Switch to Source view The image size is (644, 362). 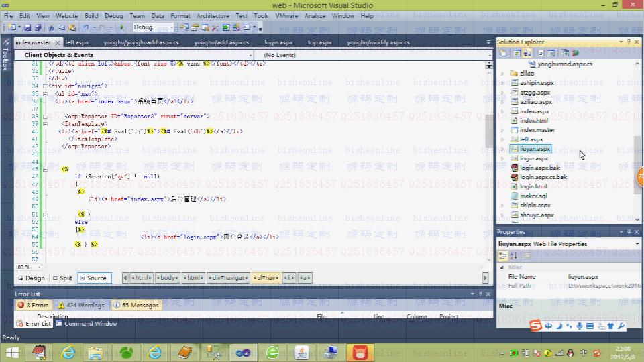pos(94,278)
